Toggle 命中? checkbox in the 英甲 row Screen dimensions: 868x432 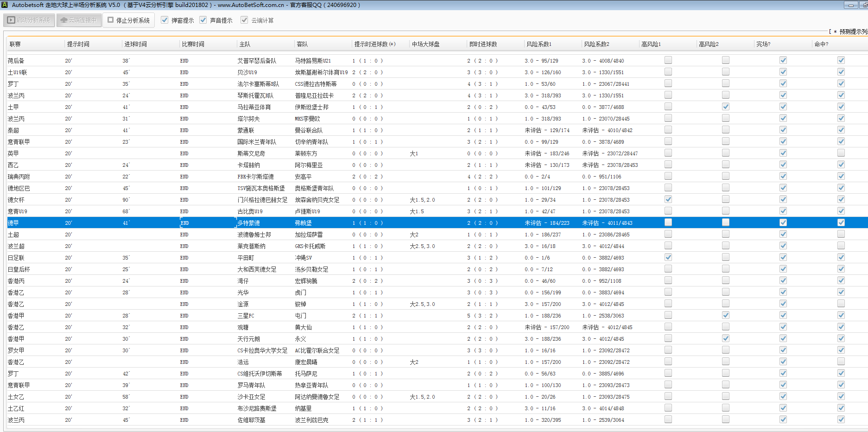(x=841, y=153)
